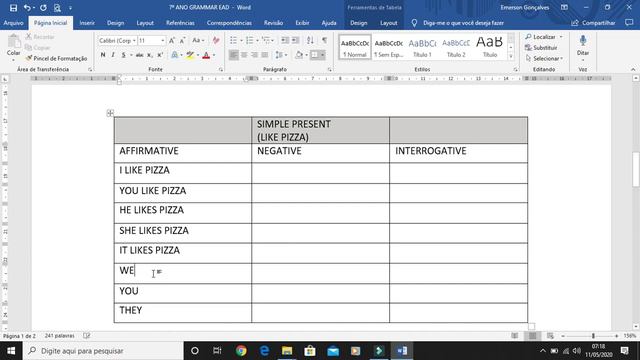Open the line spacing dropdown
The height and width of the screenshot is (360, 640).
pos(281,55)
